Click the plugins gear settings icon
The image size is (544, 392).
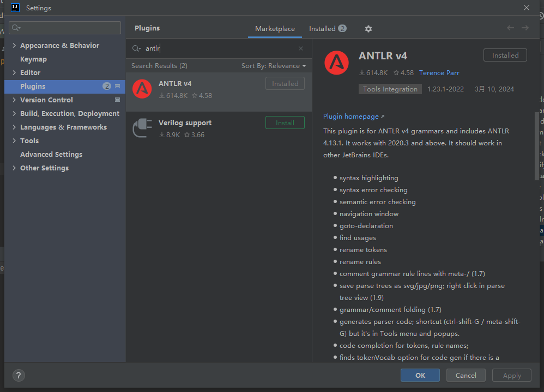pyautogui.click(x=368, y=29)
